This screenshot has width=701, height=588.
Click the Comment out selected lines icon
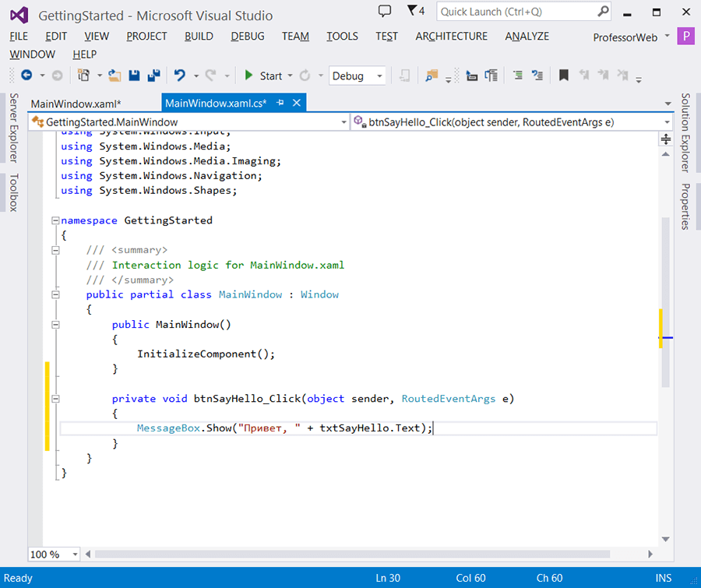click(518, 76)
